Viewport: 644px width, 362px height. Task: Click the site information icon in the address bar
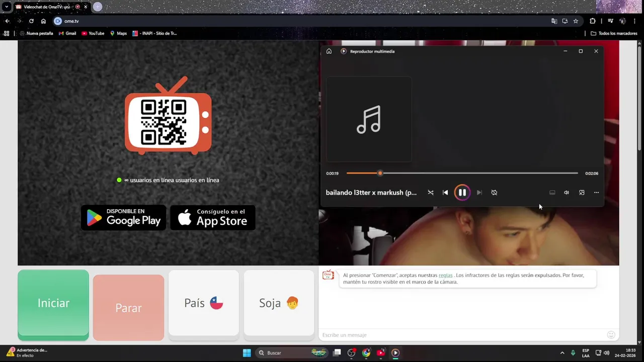[58, 21]
